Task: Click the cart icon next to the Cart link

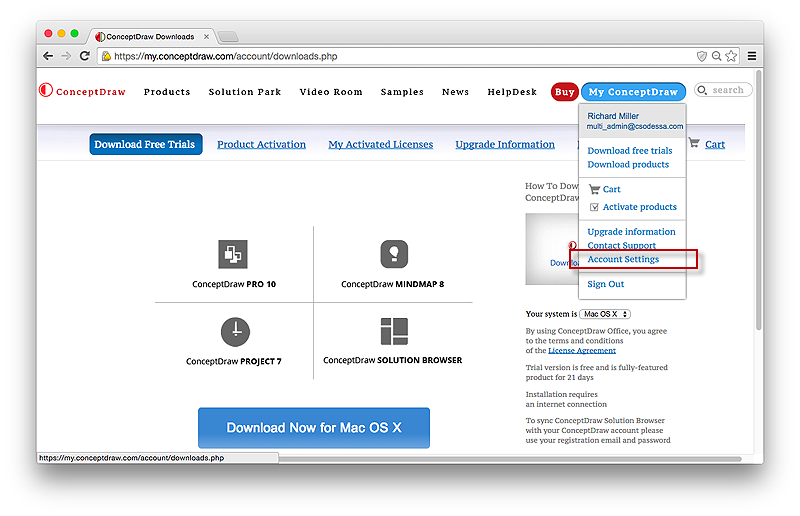Action: pos(694,143)
